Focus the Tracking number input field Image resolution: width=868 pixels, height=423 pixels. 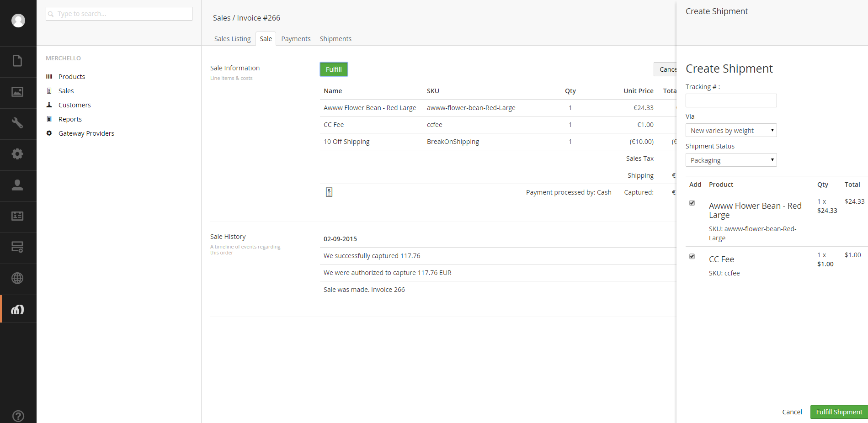[731, 100]
